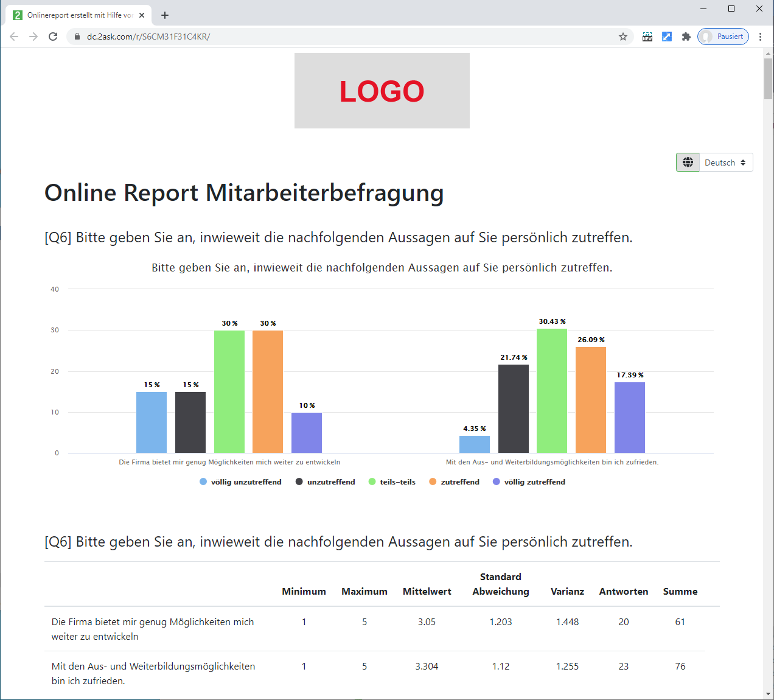This screenshot has width=774, height=700.
Task: Click the Antworten value 20
Action: tap(624, 622)
